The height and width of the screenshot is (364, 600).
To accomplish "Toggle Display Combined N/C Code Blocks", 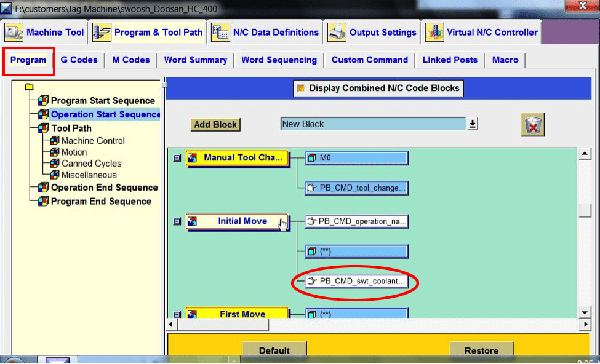I will (300, 89).
